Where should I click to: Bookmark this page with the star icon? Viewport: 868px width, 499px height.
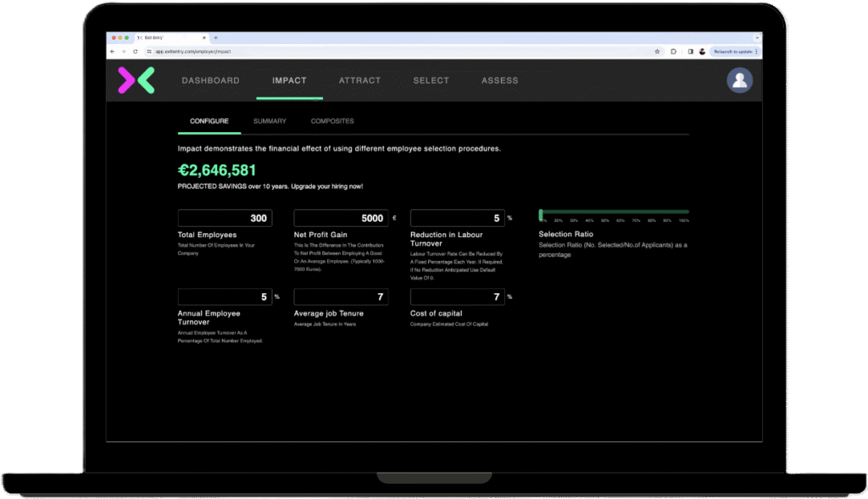click(657, 52)
